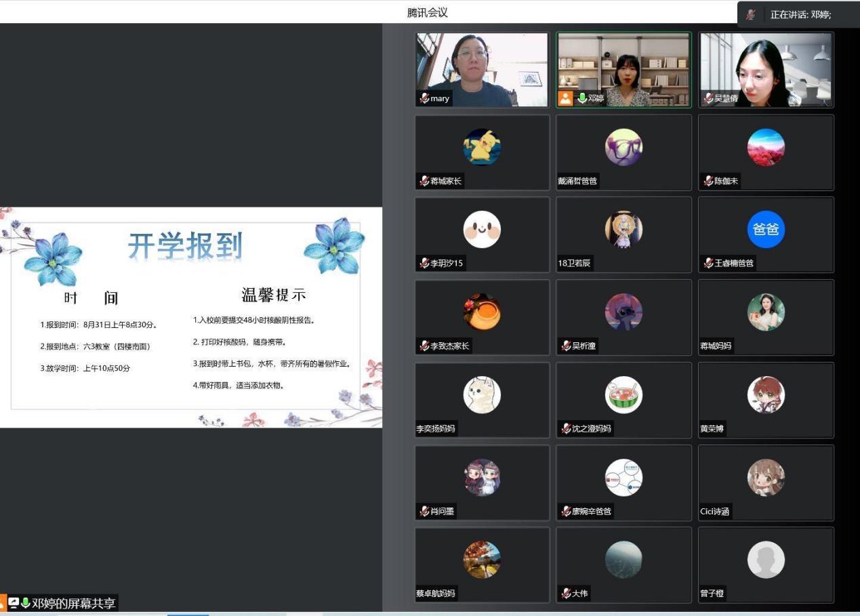Click the muted mic icon on mary's tile

(424, 99)
